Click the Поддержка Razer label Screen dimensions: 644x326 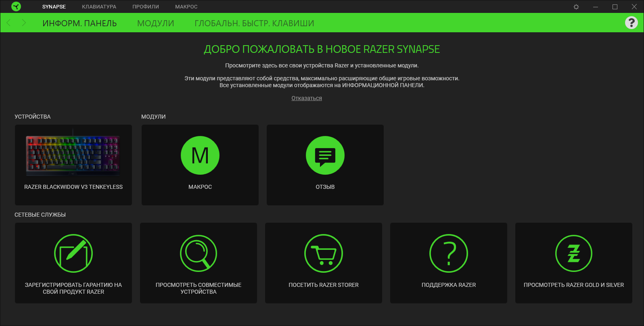click(449, 285)
